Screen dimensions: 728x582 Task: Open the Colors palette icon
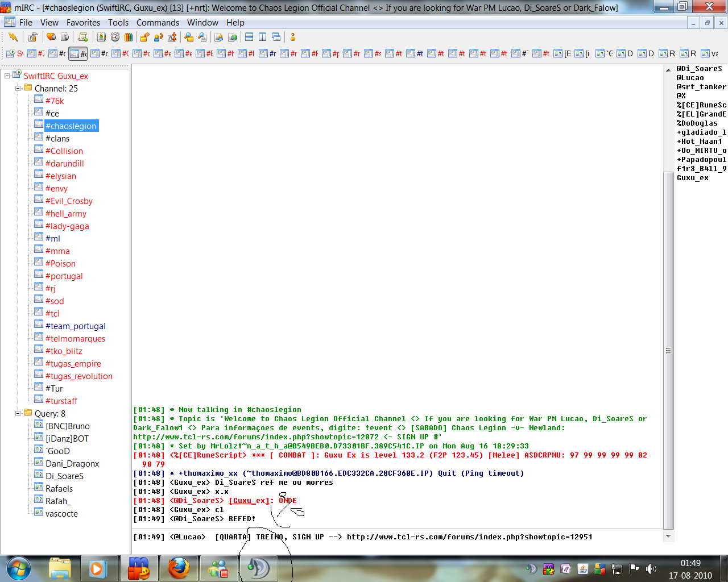pos(129,38)
